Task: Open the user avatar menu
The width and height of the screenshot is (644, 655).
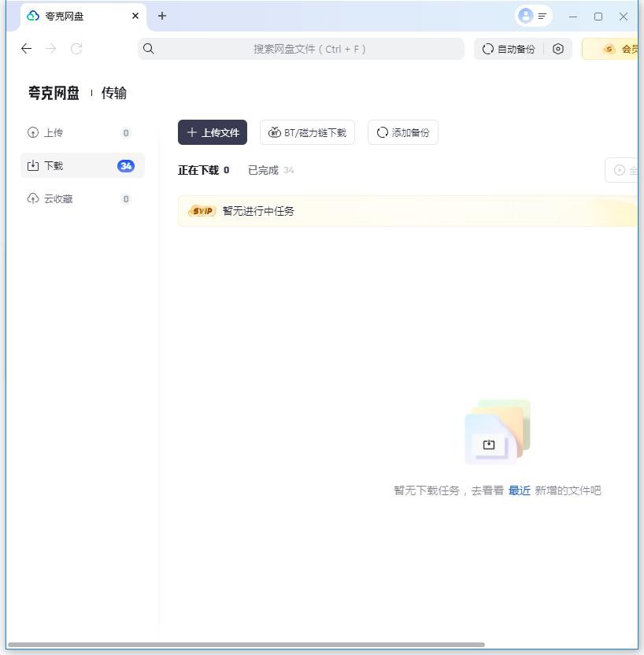Action: (x=525, y=16)
